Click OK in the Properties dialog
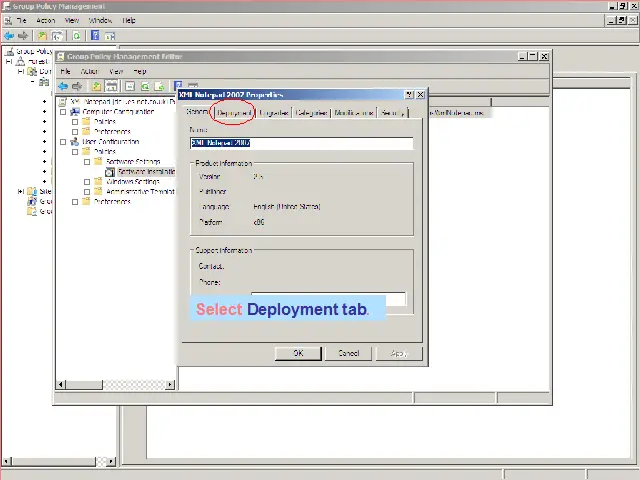The height and width of the screenshot is (480, 640). tap(298, 353)
